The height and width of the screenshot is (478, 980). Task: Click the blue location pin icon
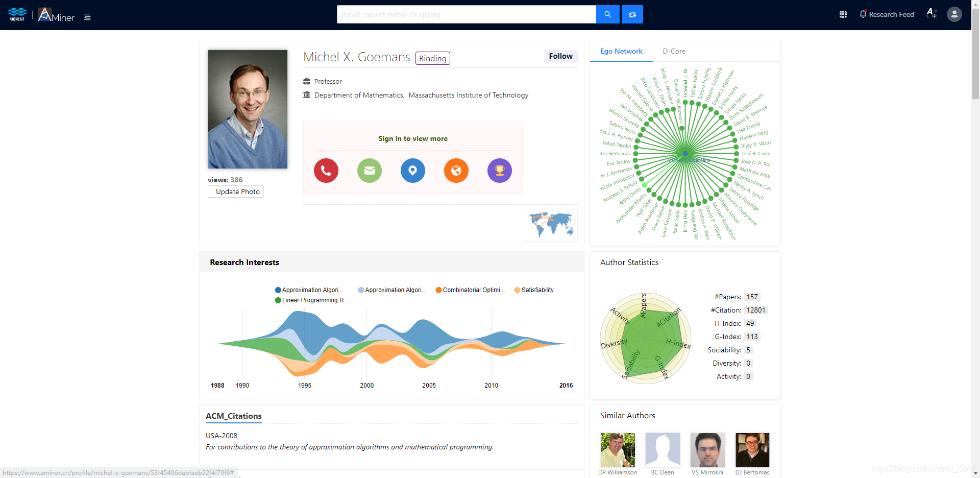(413, 171)
